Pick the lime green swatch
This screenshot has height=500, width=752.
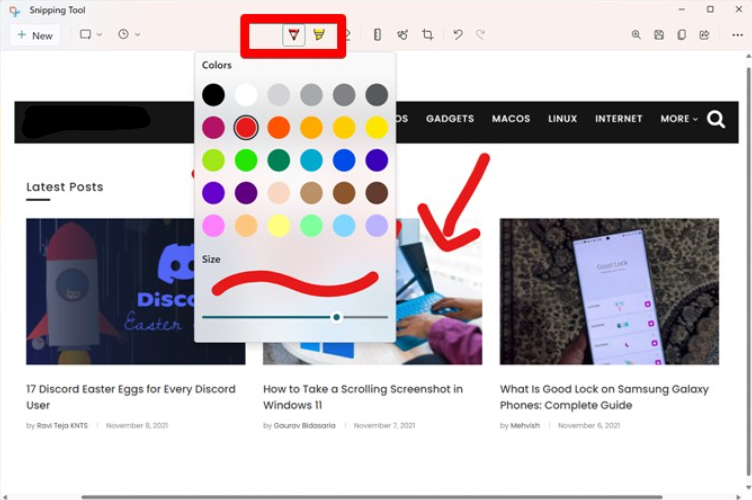[213, 160]
